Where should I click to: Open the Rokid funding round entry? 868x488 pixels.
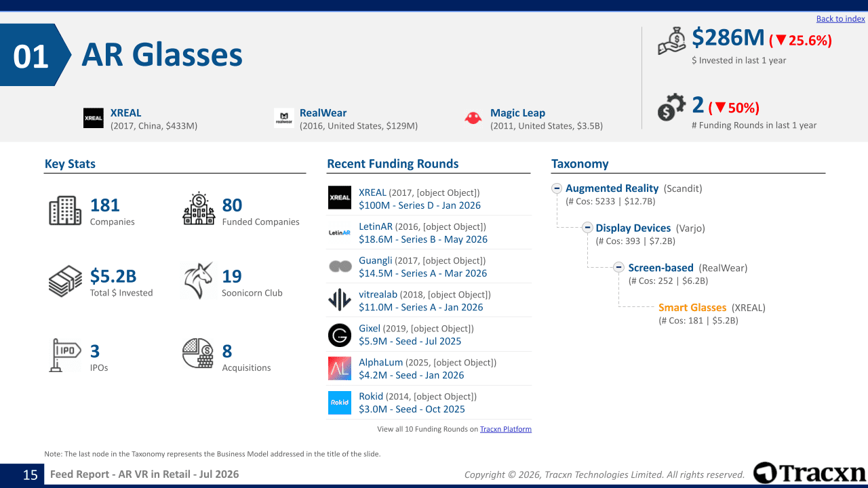[x=371, y=396]
